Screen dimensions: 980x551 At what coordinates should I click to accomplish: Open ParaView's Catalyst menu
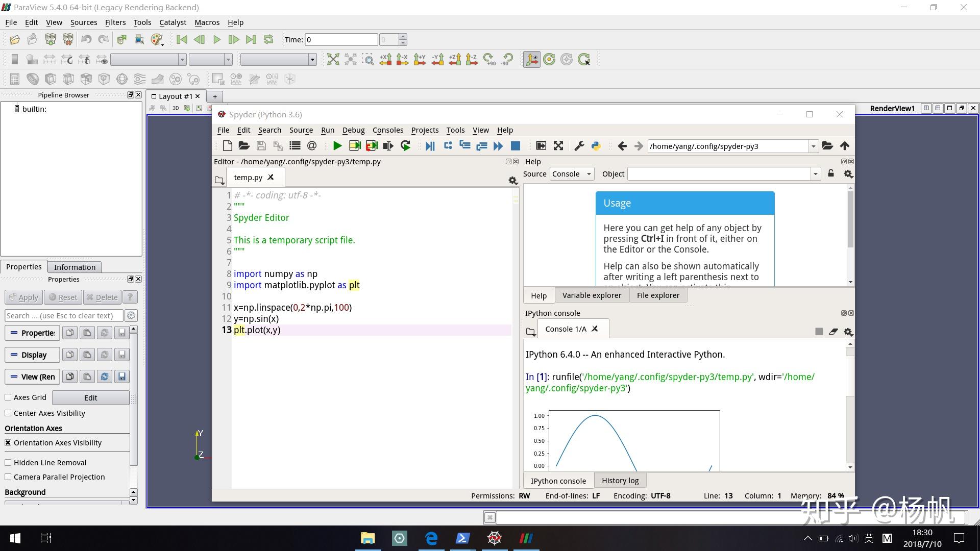(x=173, y=22)
